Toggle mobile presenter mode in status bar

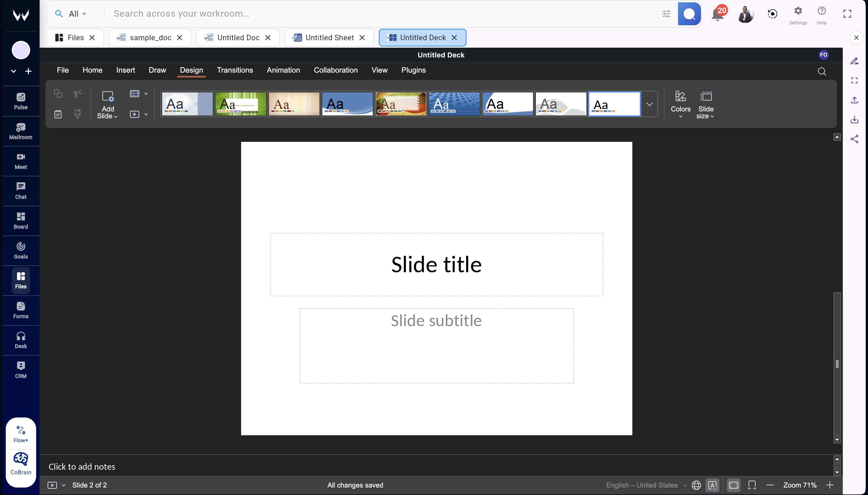(x=752, y=485)
